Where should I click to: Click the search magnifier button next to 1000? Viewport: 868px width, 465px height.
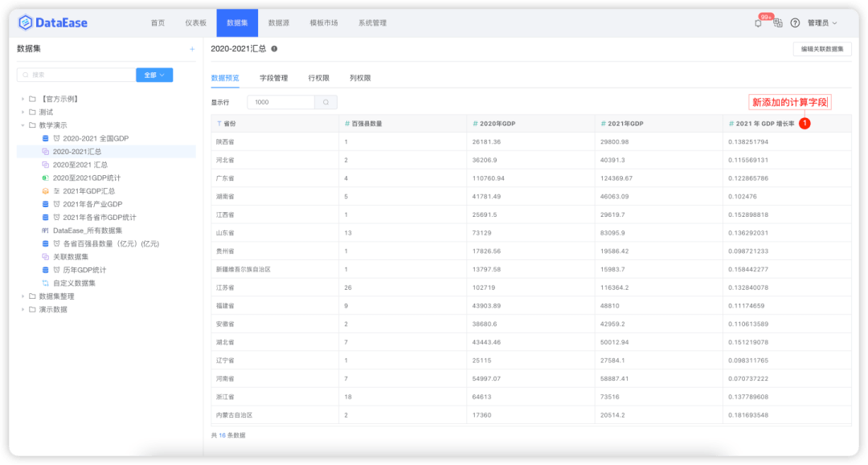(325, 103)
